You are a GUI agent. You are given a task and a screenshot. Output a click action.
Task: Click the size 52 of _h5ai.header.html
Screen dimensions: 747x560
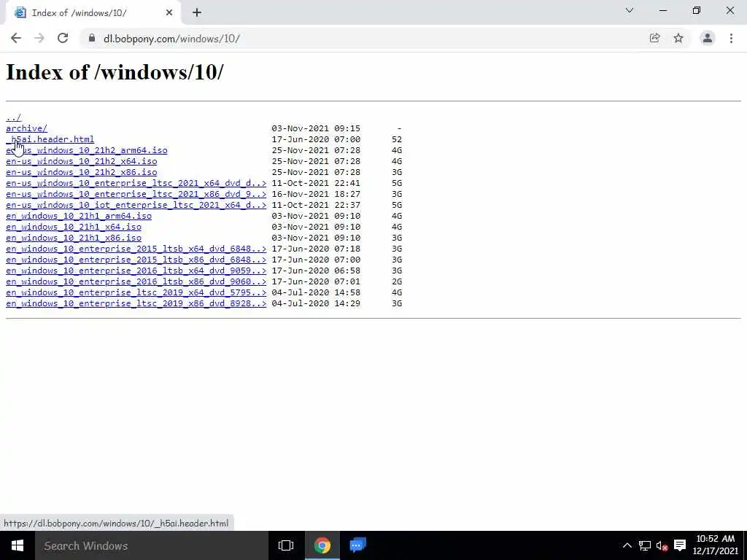click(397, 139)
